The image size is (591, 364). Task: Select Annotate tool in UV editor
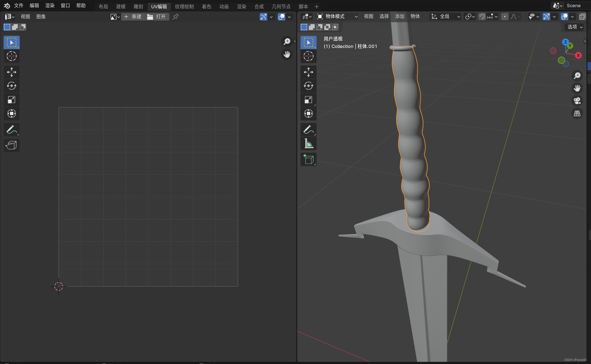point(11,130)
